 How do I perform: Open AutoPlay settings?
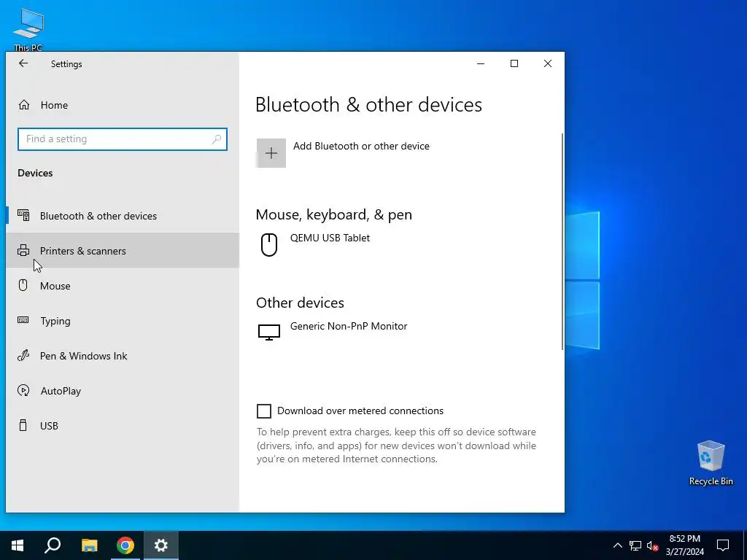122,391
